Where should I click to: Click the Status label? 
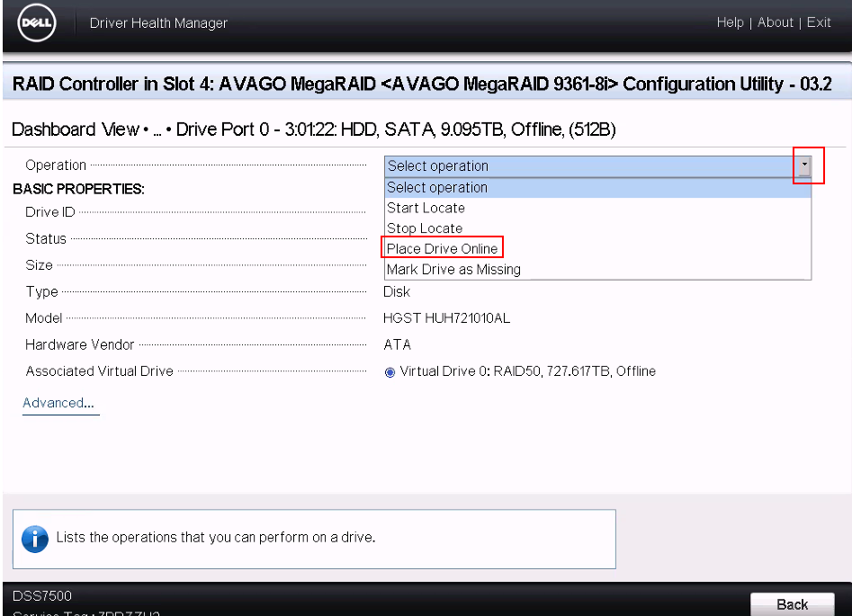(x=46, y=238)
